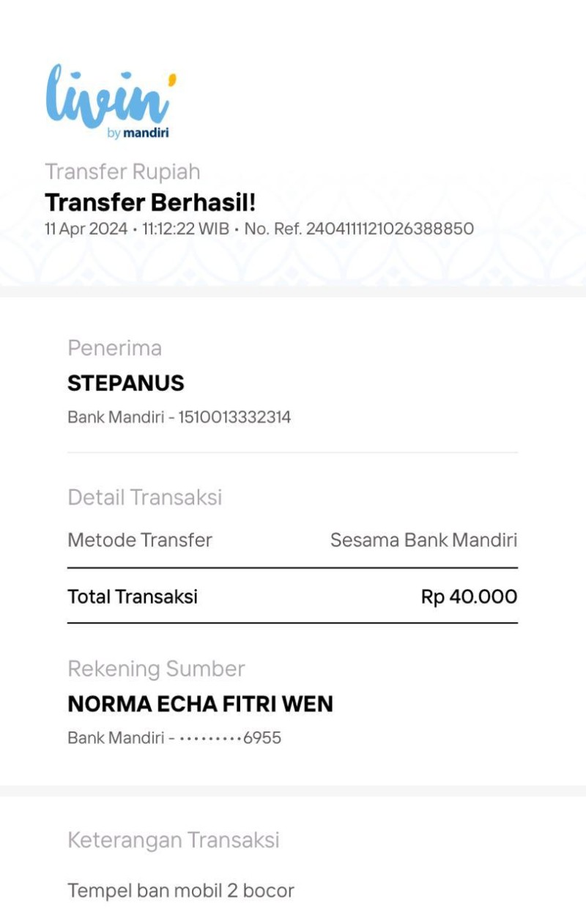Click the 'Detail Transaksi' section heading

[145, 498]
